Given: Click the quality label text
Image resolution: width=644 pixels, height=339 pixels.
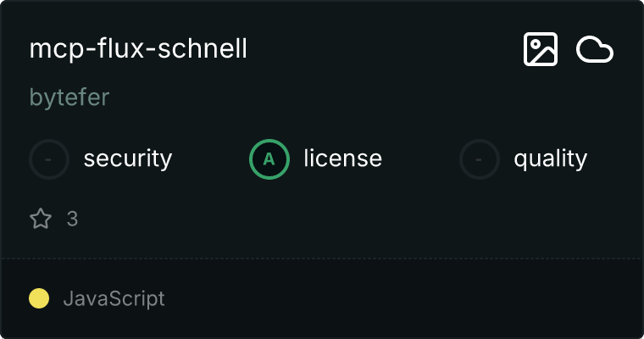Looking at the screenshot, I should click(550, 158).
